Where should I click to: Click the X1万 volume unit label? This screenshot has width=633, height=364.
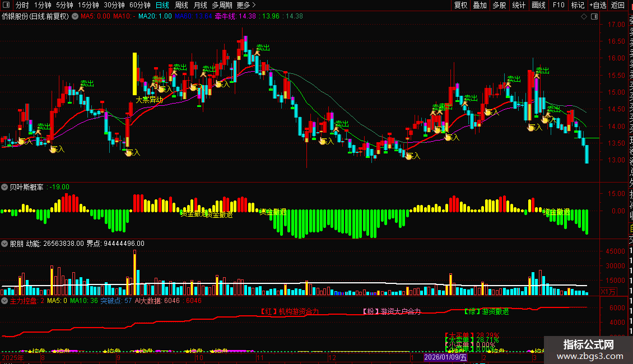click(608, 291)
